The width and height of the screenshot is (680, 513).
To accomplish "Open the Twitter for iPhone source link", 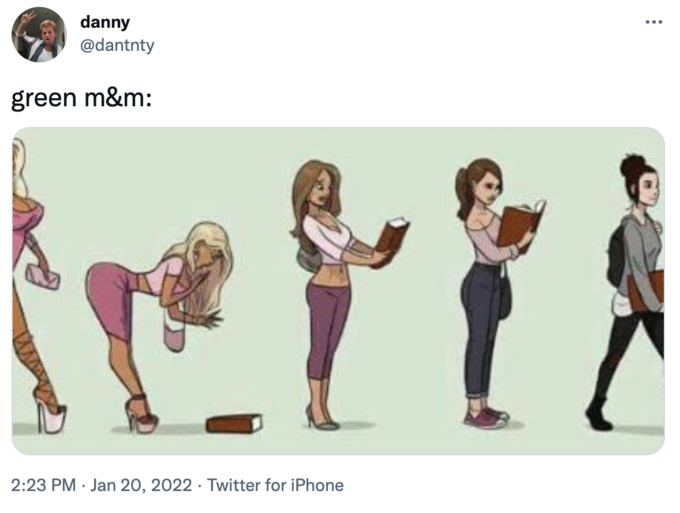I will [x=275, y=485].
